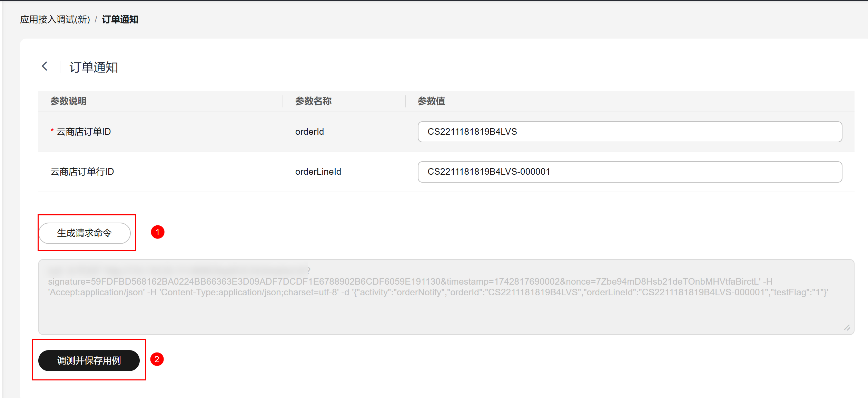Click the 参数值 column header
This screenshot has height=398, width=868.
431,101
